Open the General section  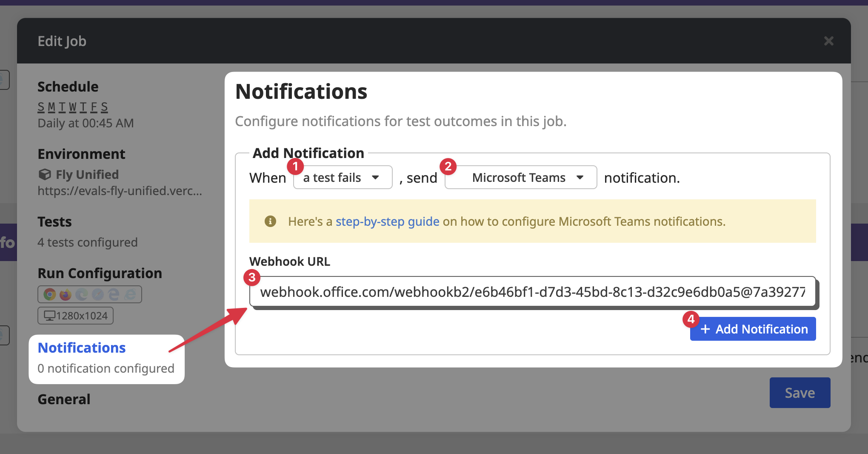click(64, 399)
